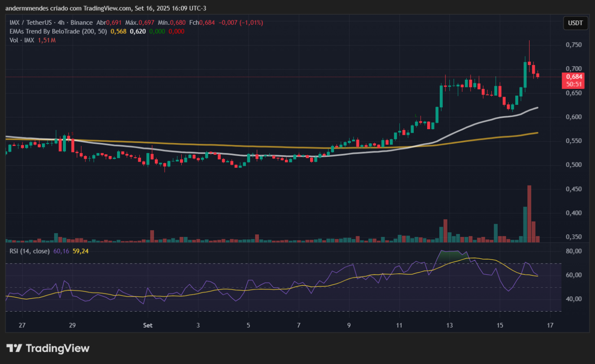Click the date 17 on the time axis
The image size is (595, 364).
[550, 325]
